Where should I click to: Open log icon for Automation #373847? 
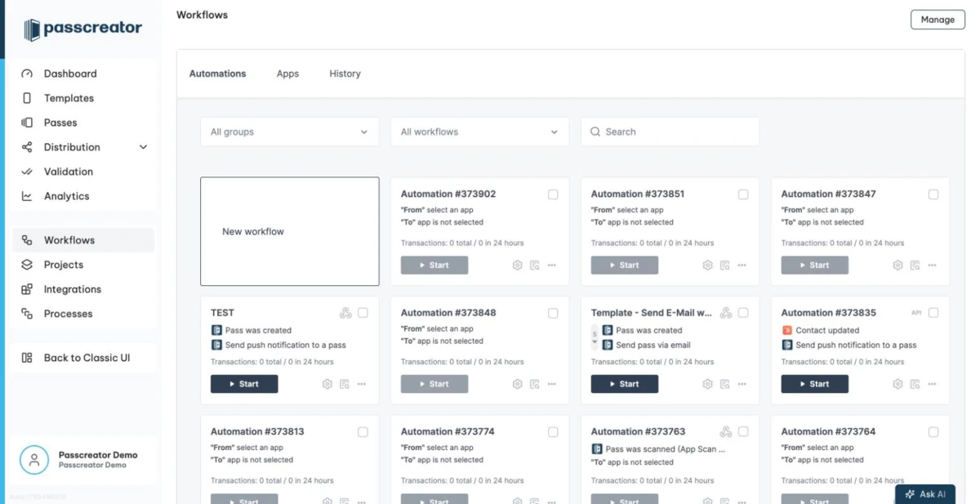coord(915,265)
